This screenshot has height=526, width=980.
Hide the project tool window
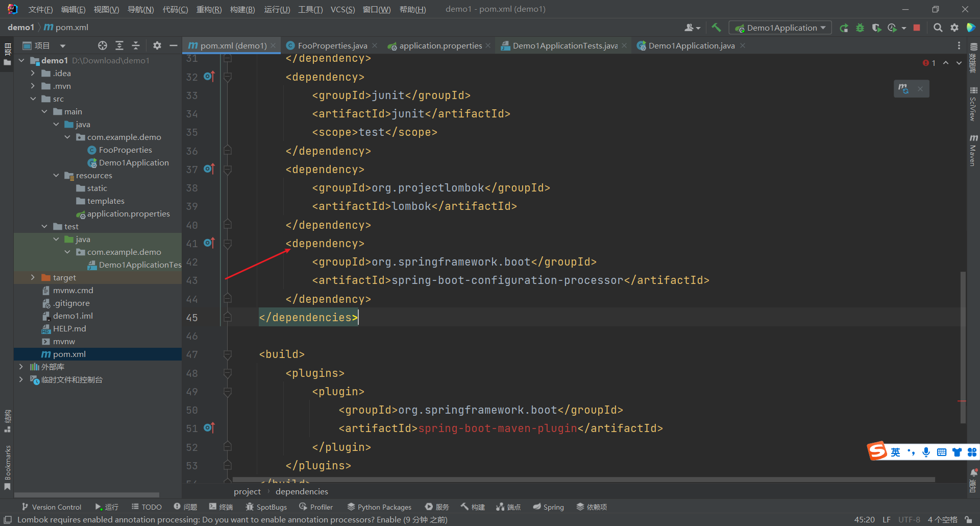coord(174,45)
